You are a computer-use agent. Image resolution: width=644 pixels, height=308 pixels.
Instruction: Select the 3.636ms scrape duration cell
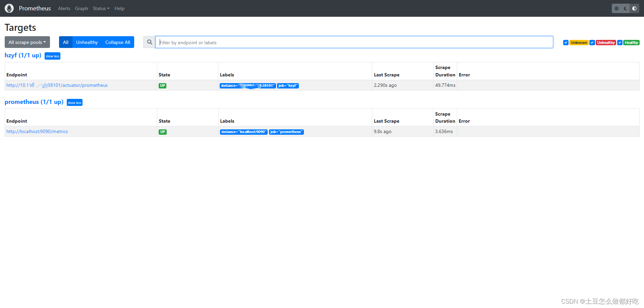(445, 131)
